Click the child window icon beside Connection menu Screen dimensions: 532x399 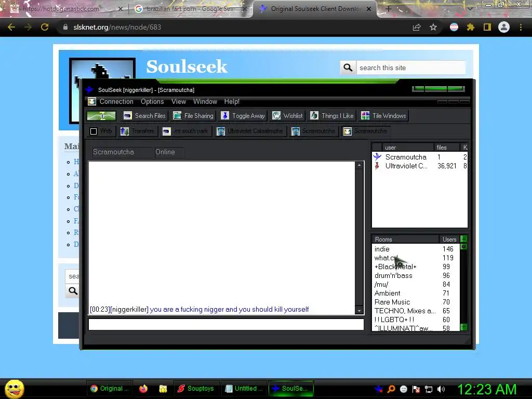[x=92, y=101]
